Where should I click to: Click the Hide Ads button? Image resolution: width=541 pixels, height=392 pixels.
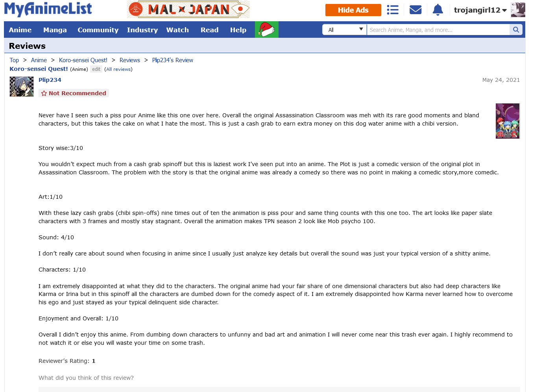tap(353, 10)
